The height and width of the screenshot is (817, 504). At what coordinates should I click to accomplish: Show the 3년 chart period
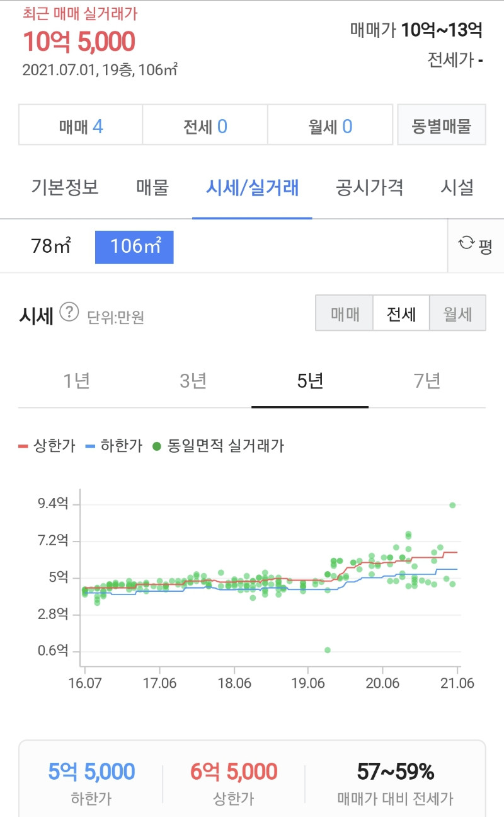[193, 381]
